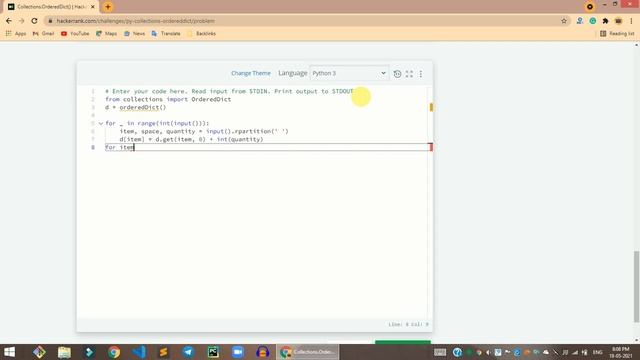Open the Backlinks bookmark folder
This screenshot has width=640, height=360.
click(201, 33)
